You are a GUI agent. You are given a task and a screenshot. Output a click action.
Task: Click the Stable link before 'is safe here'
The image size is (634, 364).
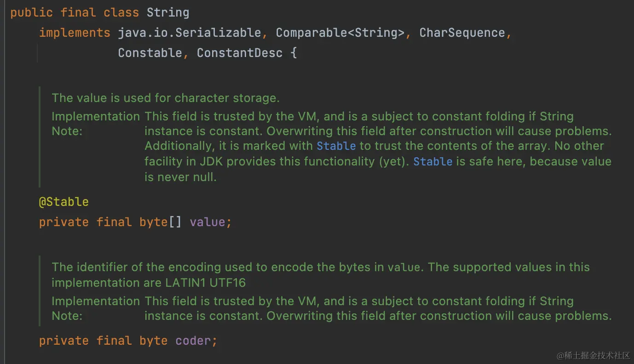pyautogui.click(x=432, y=162)
